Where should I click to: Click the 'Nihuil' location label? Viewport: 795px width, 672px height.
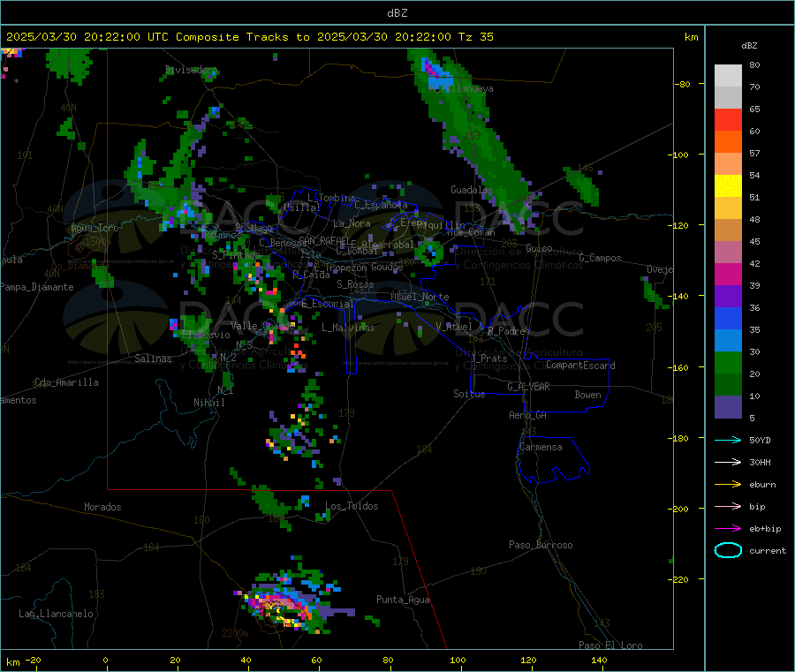(x=208, y=403)
